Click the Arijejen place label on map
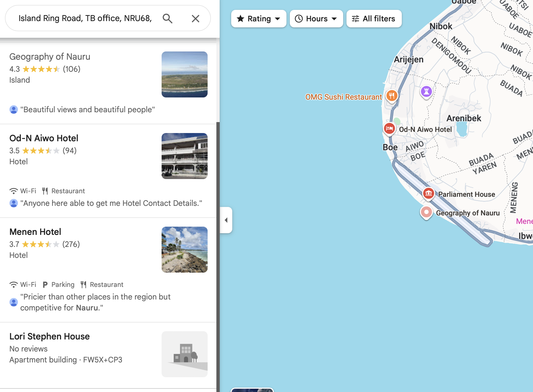533x392 pixels. tap(409, 59)
